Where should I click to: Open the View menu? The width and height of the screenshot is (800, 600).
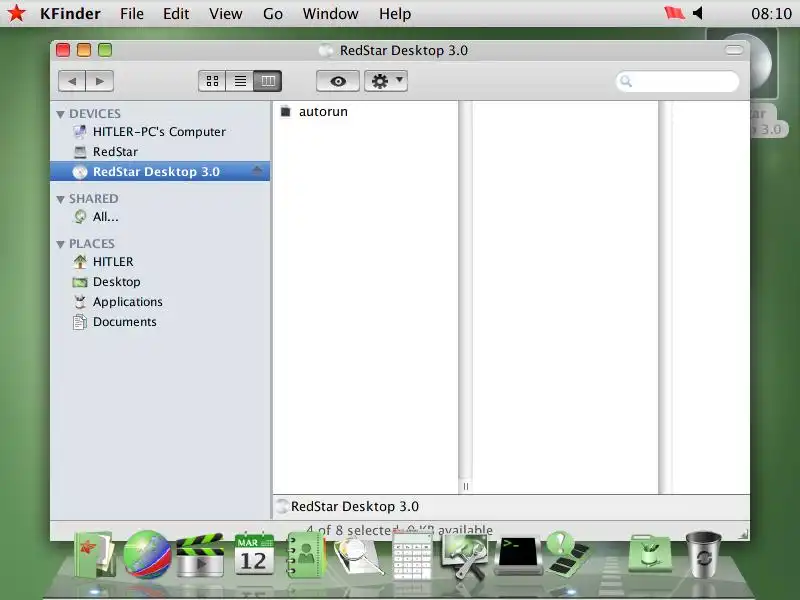(x=226, y=14)
